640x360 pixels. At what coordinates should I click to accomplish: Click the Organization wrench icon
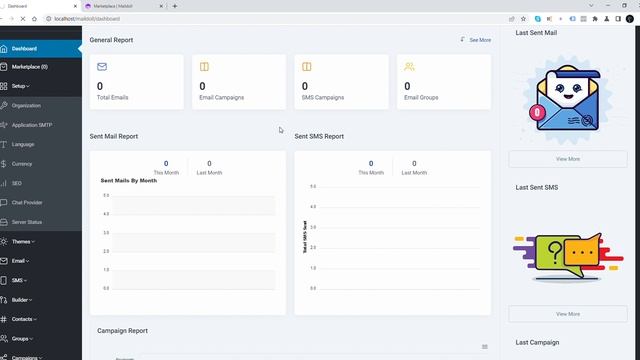point(4,106)
